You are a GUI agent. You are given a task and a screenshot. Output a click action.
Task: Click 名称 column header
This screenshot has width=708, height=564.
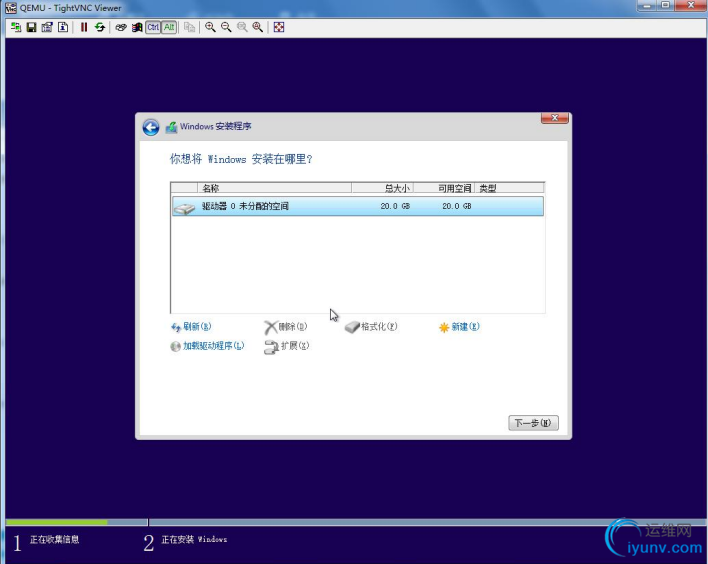point(275,188)
